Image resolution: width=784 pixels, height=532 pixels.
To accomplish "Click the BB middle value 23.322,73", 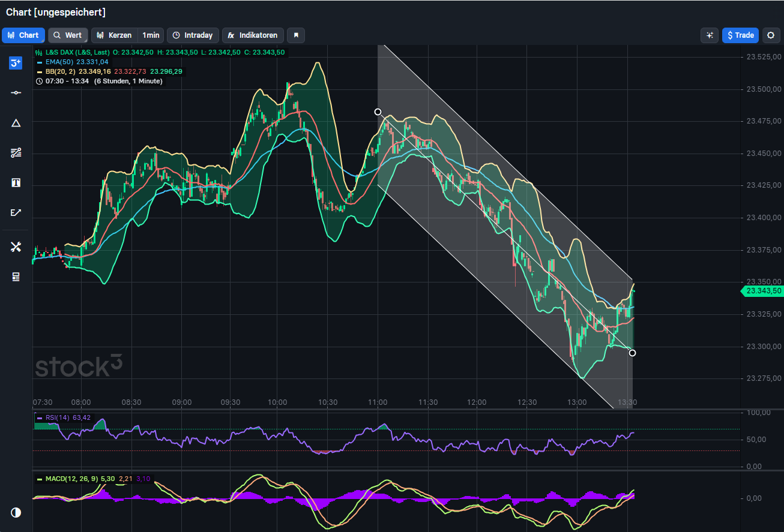I will tap(131, 71).
